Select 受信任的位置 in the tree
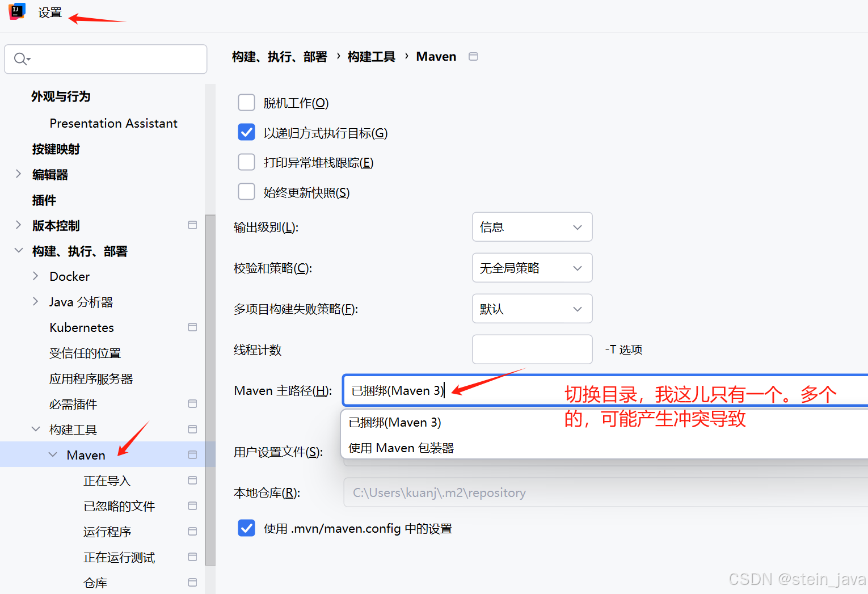The height and width of the screenshot is (594, 868). click(85, 353)
